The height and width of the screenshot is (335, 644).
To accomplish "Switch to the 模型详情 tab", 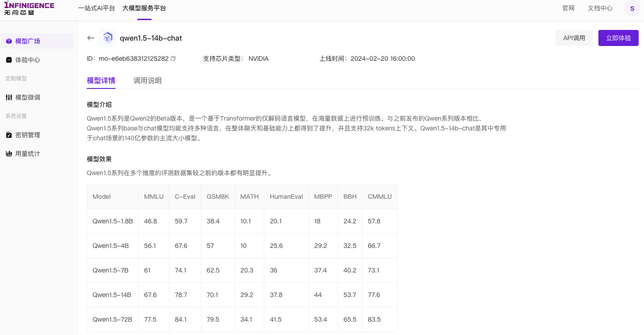I will (x=101, y=80).
